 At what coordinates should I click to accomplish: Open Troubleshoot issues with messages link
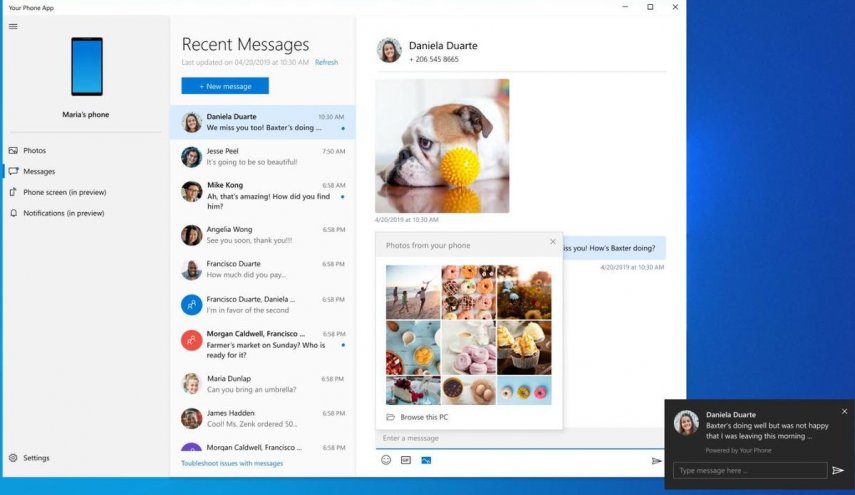coord(232,463)
